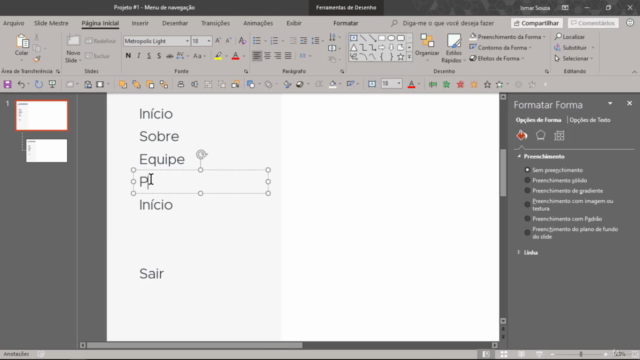Justify the paragraph text
The image size is (640, 360).
click(288, 56)
